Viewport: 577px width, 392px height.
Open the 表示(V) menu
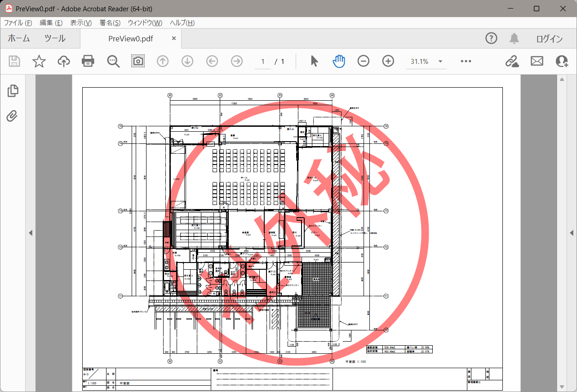click(81, 23)
